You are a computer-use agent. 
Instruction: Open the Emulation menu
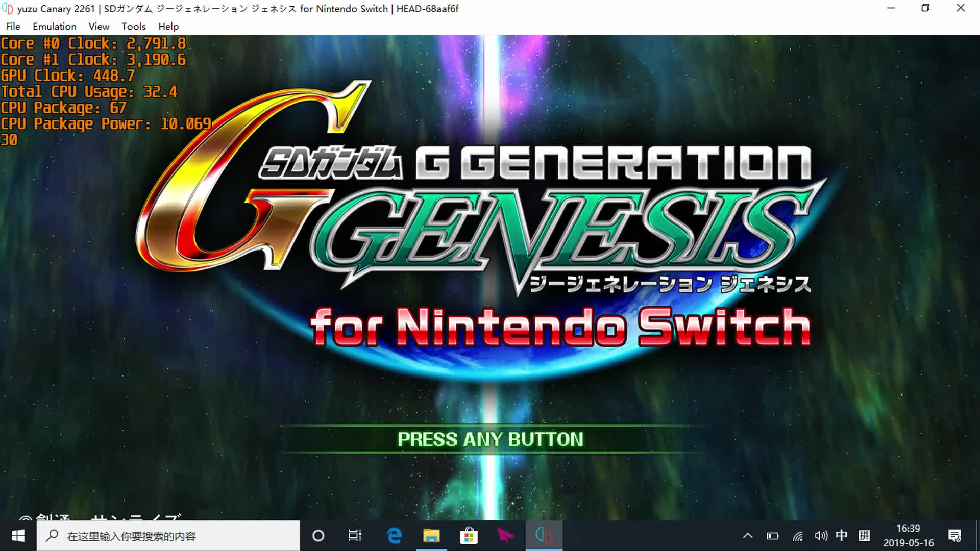tap(54, 27)
